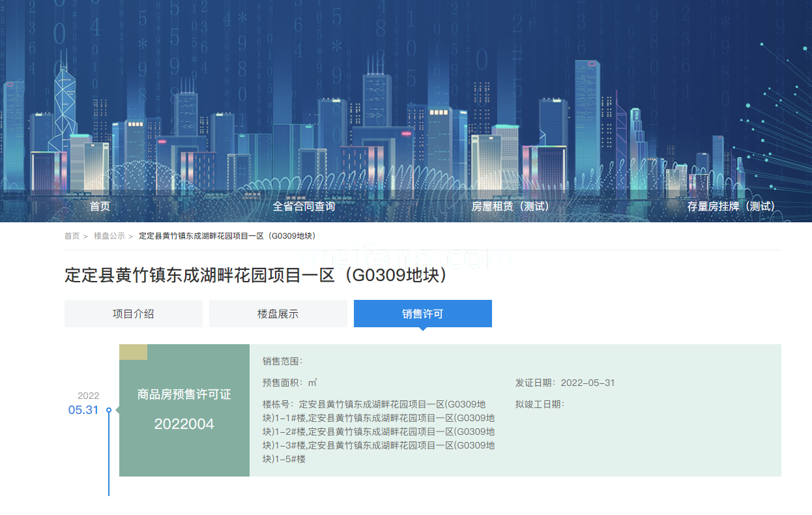Click permit number 2022004

[x=184, y=424]
